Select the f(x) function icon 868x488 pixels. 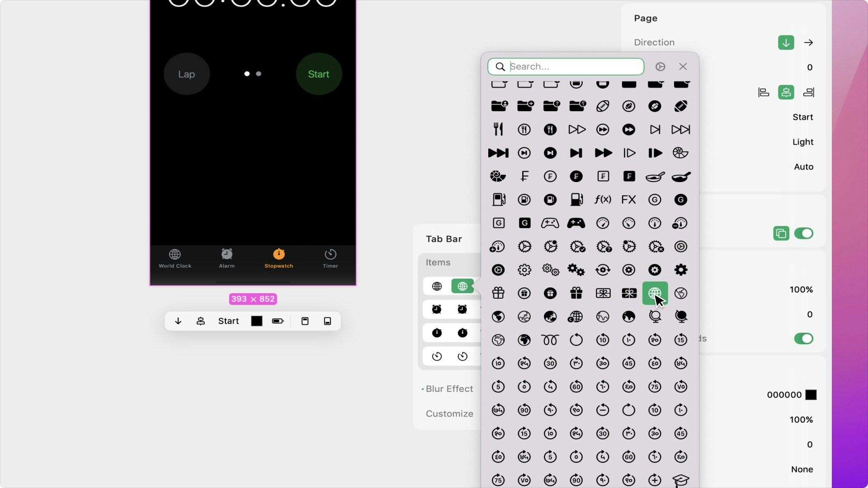point(603,200)
